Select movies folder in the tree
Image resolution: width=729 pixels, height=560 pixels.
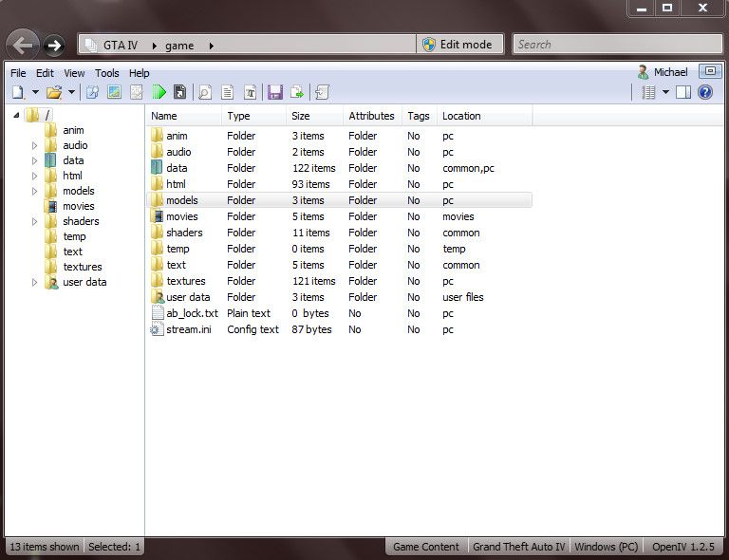(78, 206)
